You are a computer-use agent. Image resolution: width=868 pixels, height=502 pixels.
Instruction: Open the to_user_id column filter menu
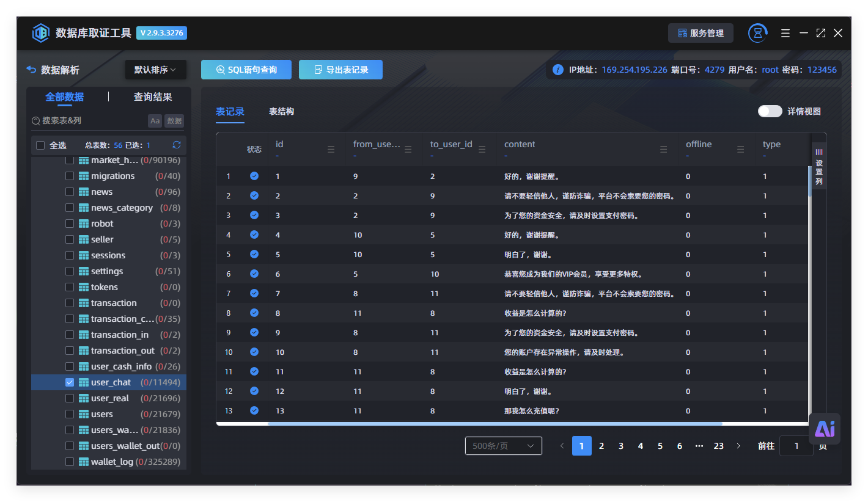point(482,149)
